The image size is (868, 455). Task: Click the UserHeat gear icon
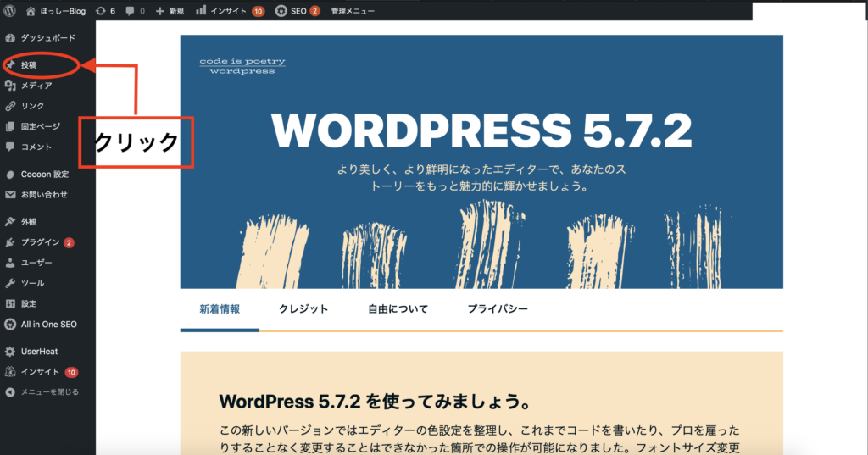click(x=10, y=352)
